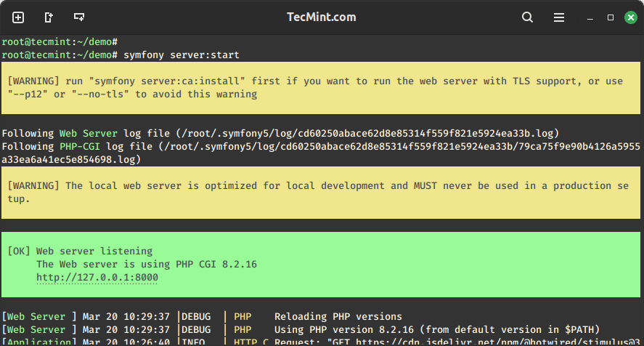Click the TecMint.com window title
The height and width of the screenshot is (346, 644).
(321, 17)
